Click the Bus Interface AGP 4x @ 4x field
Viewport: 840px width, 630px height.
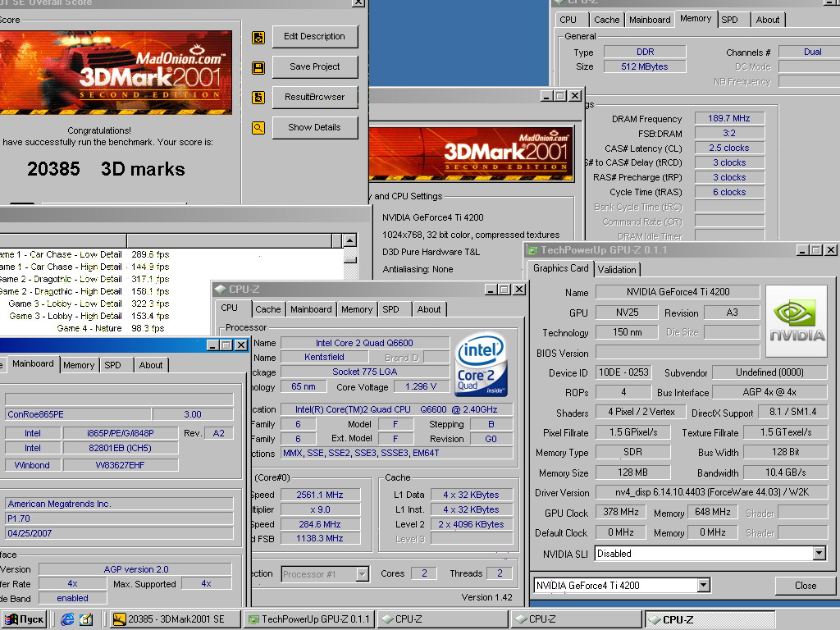click(769, 392)
